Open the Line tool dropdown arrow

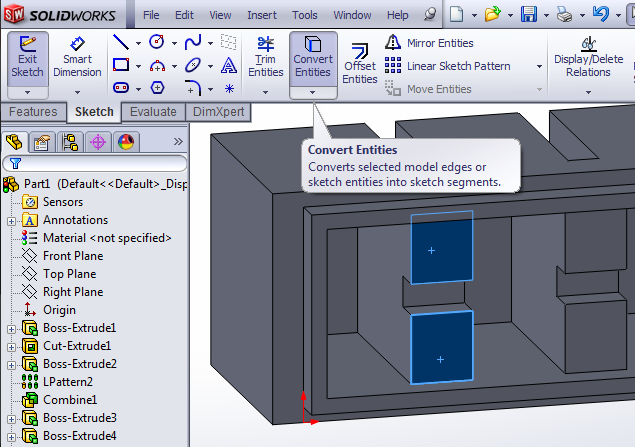click(138, 43)
